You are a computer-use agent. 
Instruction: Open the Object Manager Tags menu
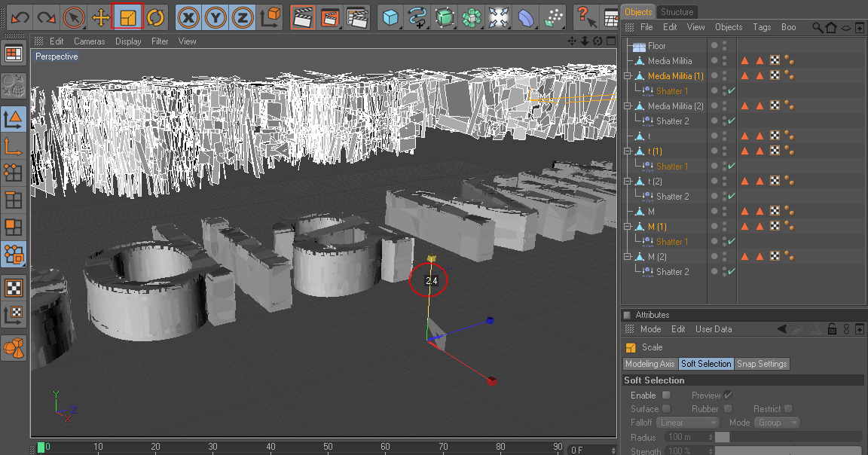click(762, 27)
